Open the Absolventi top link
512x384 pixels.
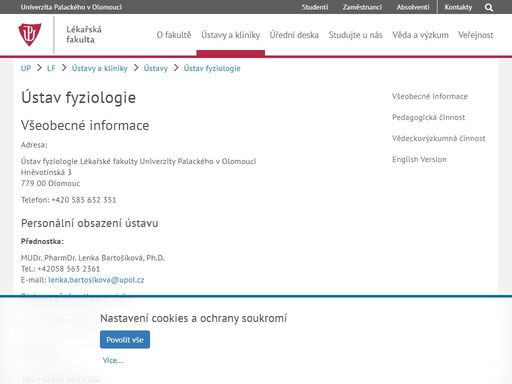[413, 7]
